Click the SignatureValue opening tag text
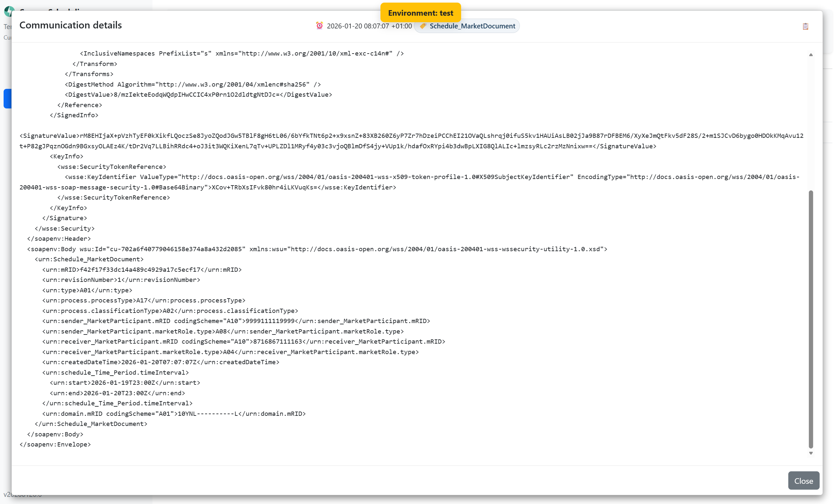The image size is (834, 504). [49, 136]
